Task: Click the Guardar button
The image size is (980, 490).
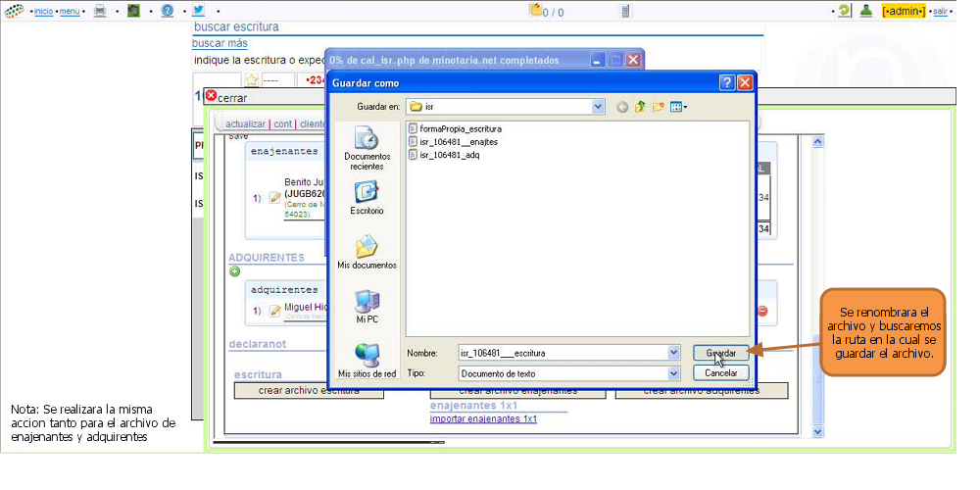Action: 720,353
